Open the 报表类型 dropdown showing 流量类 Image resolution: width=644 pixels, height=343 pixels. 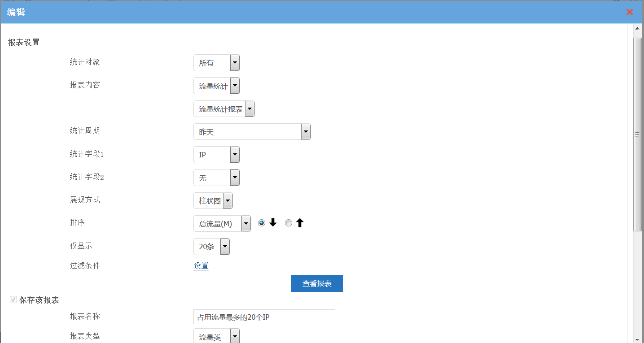(216, 337)
